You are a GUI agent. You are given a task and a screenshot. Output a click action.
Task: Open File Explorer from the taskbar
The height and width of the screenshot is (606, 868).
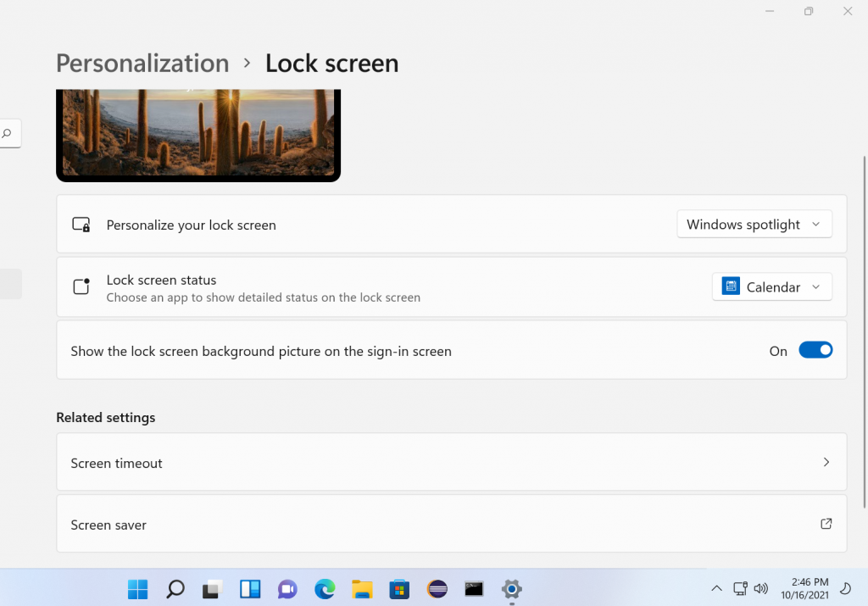click(x=362, y=589)
